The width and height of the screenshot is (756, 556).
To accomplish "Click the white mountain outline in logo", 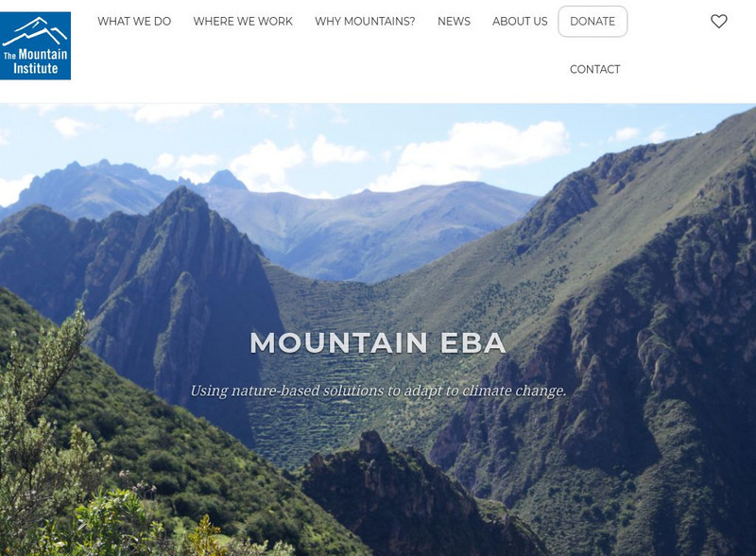I will point(35,31).
